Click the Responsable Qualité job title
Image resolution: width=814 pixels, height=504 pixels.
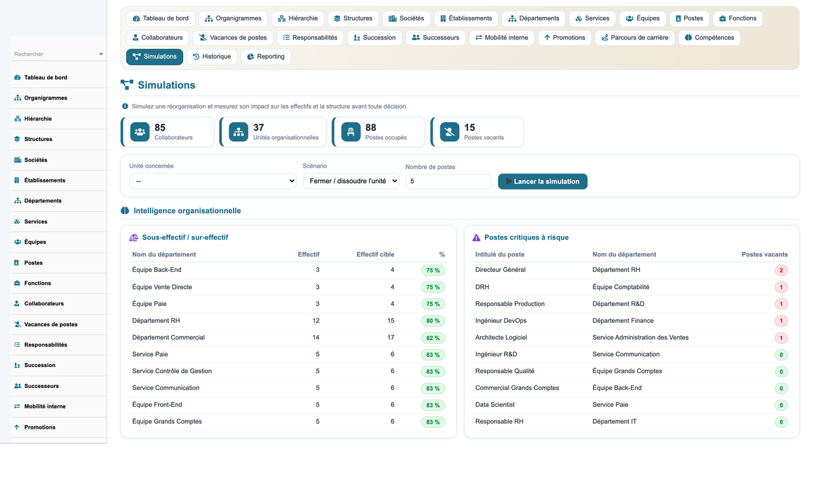point(505,371)
